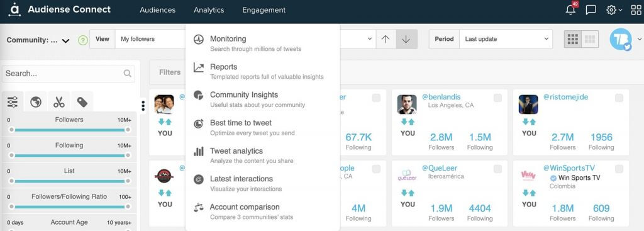Image resolution: width=644 pixels, height=231 pixels.
Task: Expand the settings gear dropdown
Action: point(614,10)
